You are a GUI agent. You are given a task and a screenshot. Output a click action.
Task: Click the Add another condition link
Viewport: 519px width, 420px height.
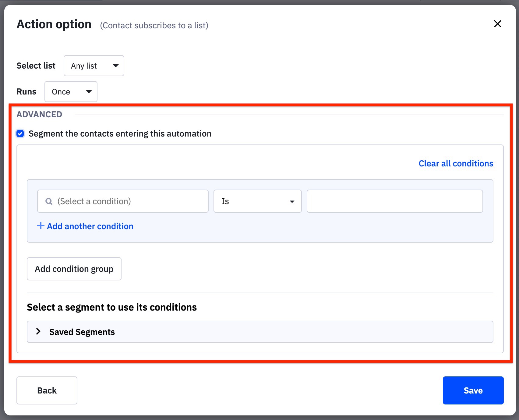pos(90,226)
